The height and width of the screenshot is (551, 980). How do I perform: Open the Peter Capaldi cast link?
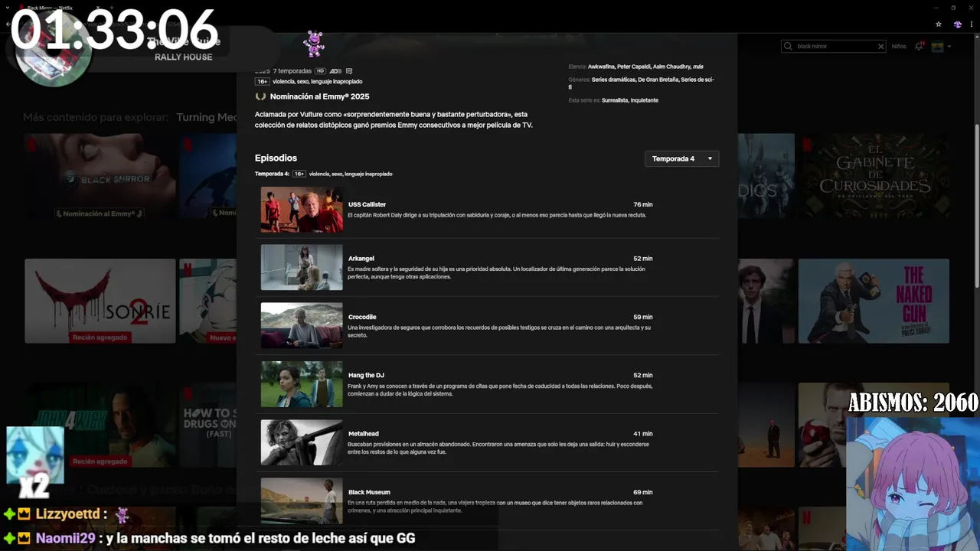point(634,67)
